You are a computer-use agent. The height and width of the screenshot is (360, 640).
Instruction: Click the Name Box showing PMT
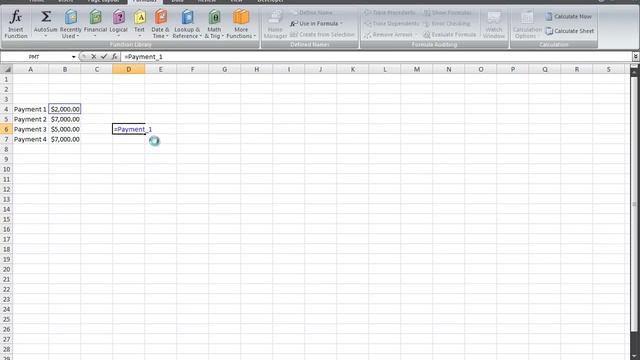pos(35,57)
